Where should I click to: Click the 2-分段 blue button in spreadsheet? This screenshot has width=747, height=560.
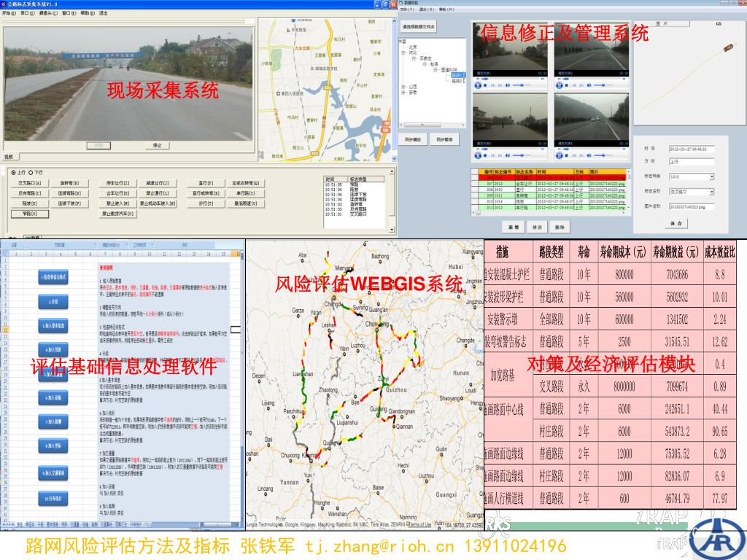point(53,302)
